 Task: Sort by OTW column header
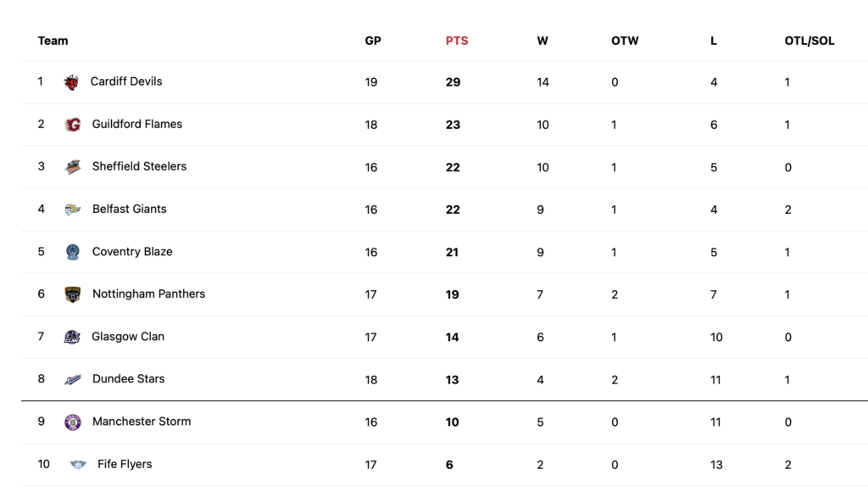[625, 41]
